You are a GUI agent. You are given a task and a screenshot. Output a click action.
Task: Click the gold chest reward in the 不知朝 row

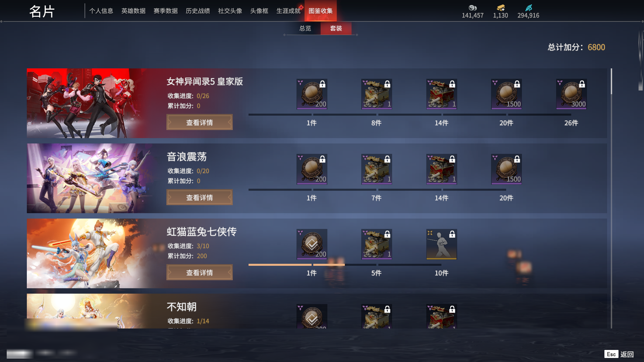[376, 316]
